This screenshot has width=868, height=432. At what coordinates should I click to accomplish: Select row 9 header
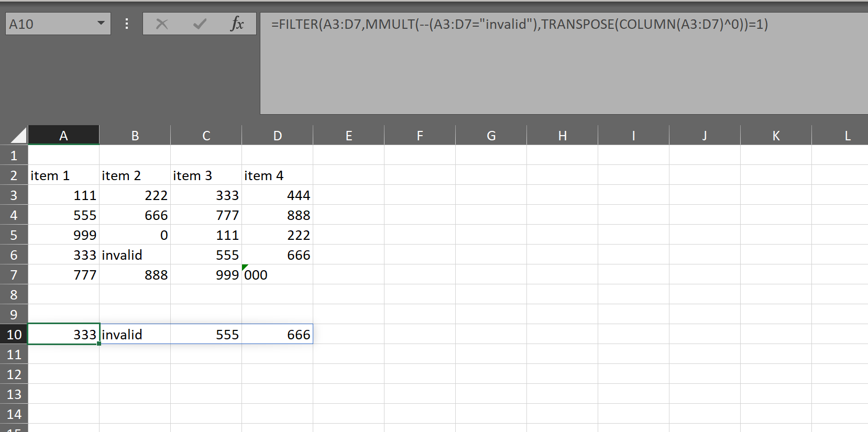tap(14, 314)
